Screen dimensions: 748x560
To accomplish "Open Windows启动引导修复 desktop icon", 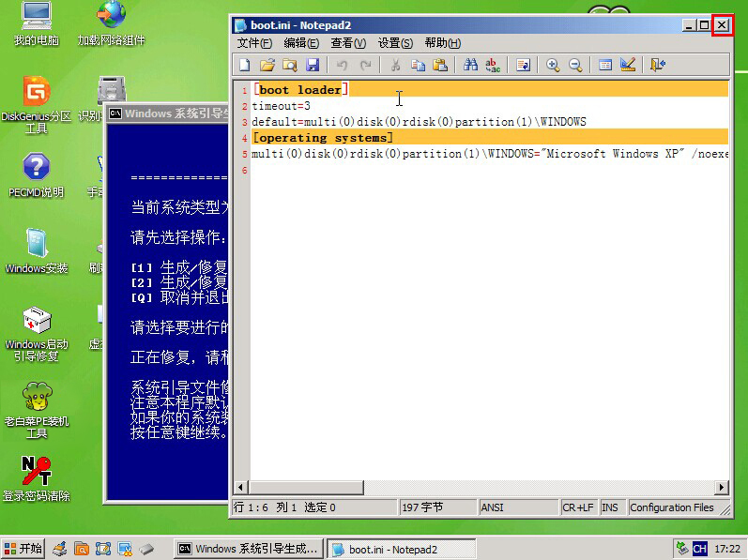I will coord(37,334).
